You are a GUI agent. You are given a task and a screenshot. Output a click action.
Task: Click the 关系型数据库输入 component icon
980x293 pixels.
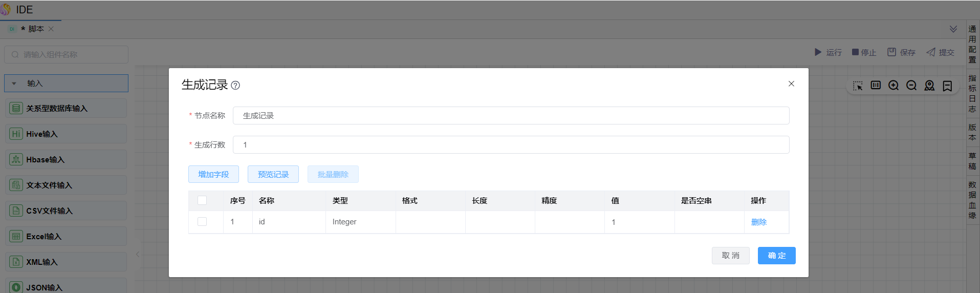16,109
